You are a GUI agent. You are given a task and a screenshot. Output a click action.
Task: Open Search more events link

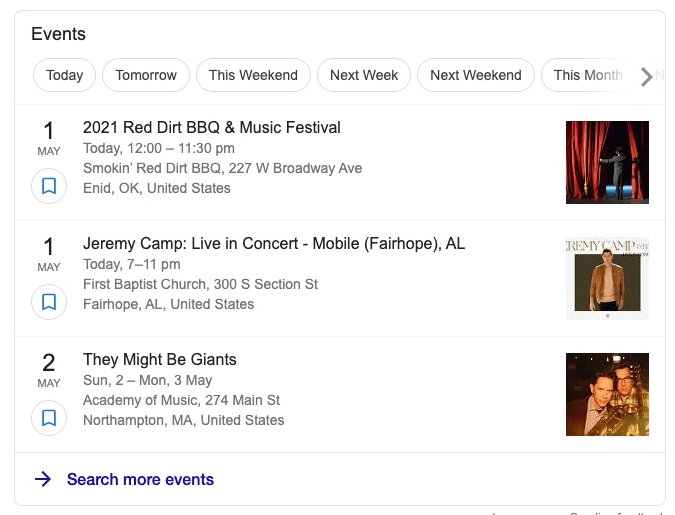pyautogui.click(x=140, y=480)
